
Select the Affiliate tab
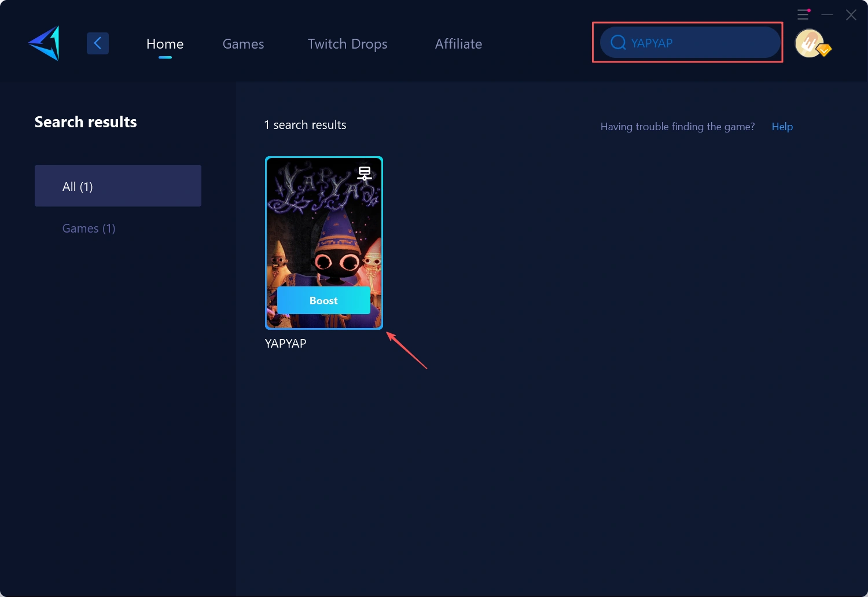point(458,44)
